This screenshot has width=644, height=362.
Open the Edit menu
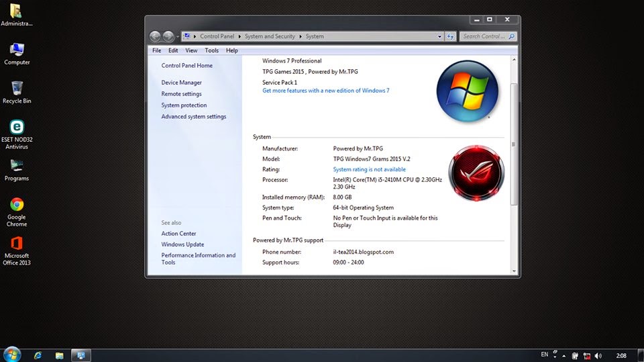pos(173,50)
